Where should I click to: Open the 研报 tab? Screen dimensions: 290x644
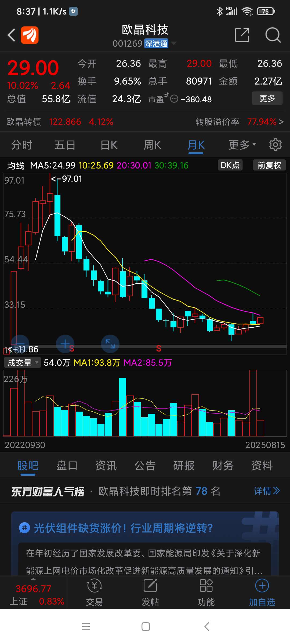pyautogui.click(x=184, y=466)
